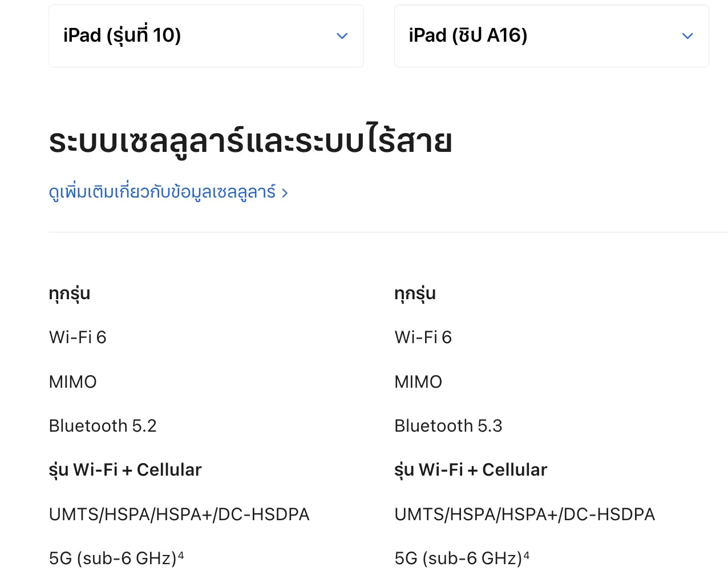728x579 pixels.
Task: Click MIMO in the iPad A16 column
Action: coord(419,381)
